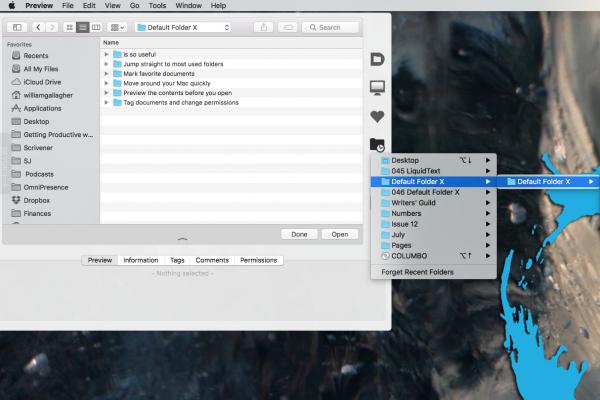Click into the Search field
This screenshot has height=400, width=600.
pos(331,27)
